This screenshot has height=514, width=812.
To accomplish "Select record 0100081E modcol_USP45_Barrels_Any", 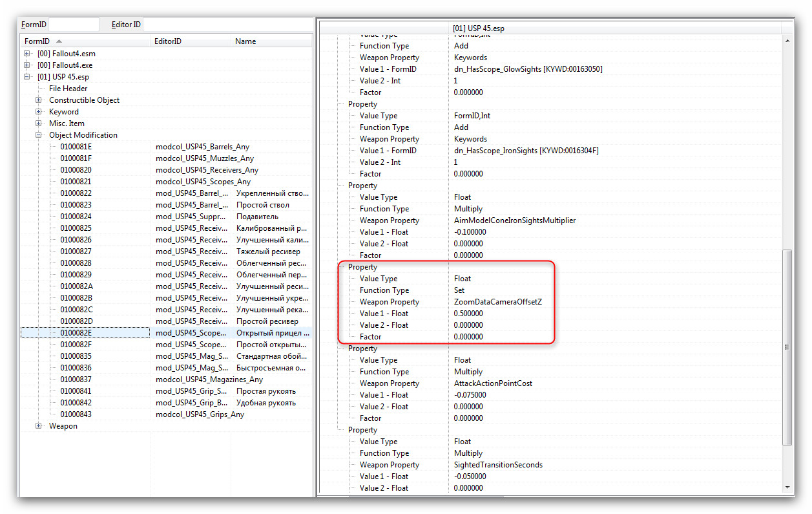I will [166, 147].
